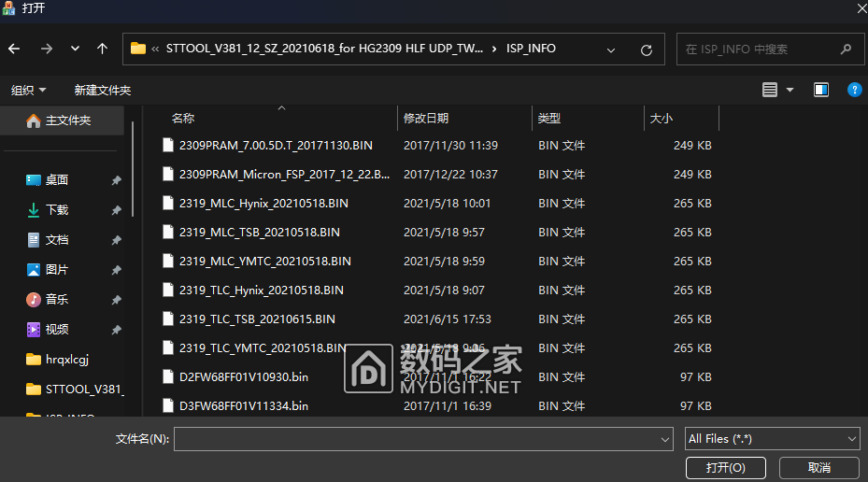Unpin 文档 using its pin icon
This screenshot has width=868, height=482.
click(x=116, y=240)
